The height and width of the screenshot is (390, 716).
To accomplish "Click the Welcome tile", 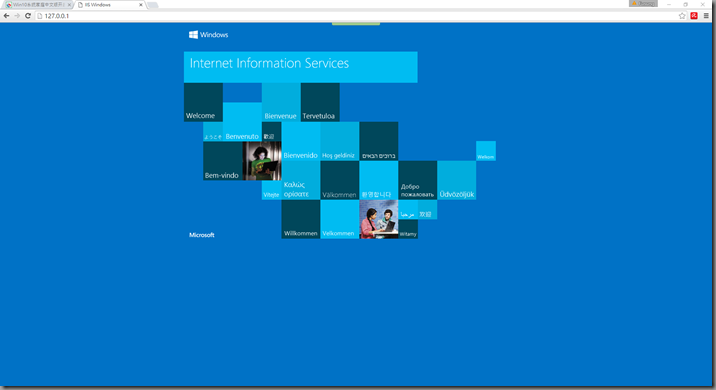I will pos(203,102).
